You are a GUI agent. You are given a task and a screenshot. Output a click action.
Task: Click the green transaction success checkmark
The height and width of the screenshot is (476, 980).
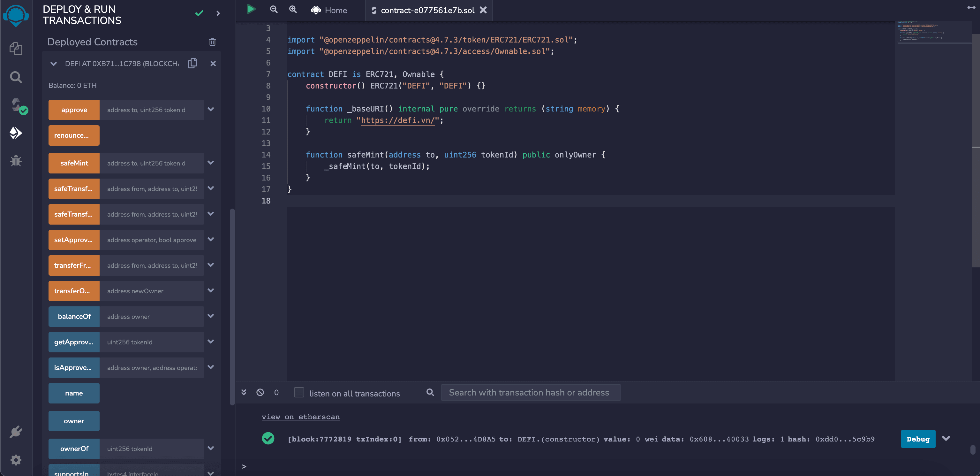tap(268, 438)
